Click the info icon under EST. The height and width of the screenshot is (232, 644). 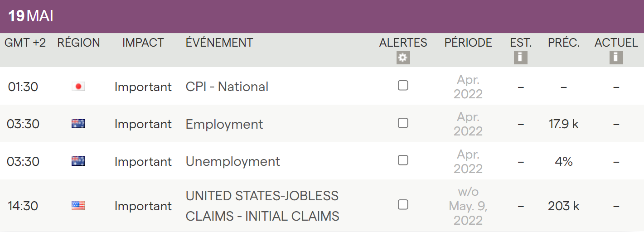[520, 57]
